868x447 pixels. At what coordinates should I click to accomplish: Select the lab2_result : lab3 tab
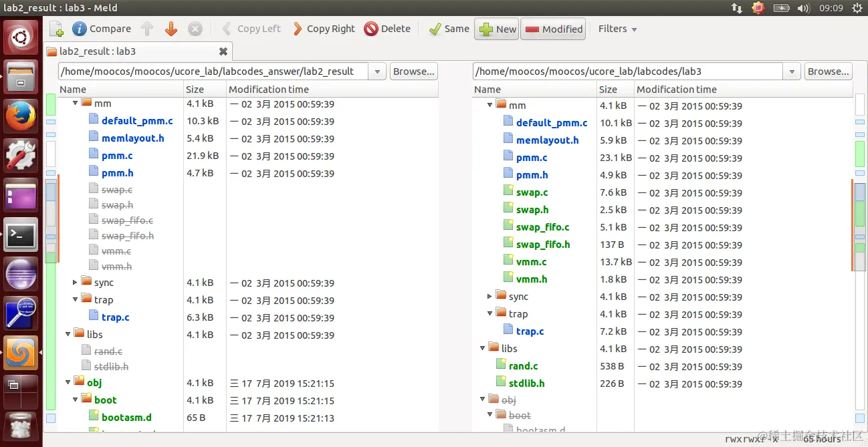click(x=98, y=51)
